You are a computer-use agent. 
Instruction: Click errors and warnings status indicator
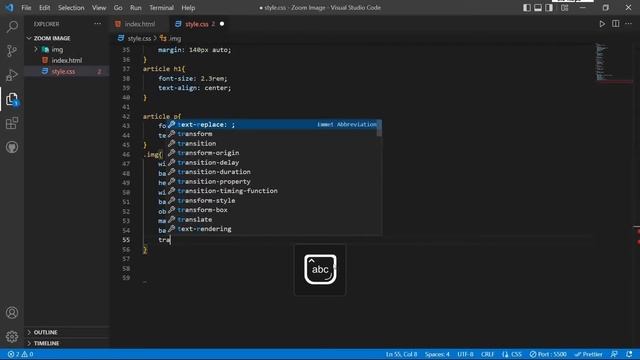[20, 354]
